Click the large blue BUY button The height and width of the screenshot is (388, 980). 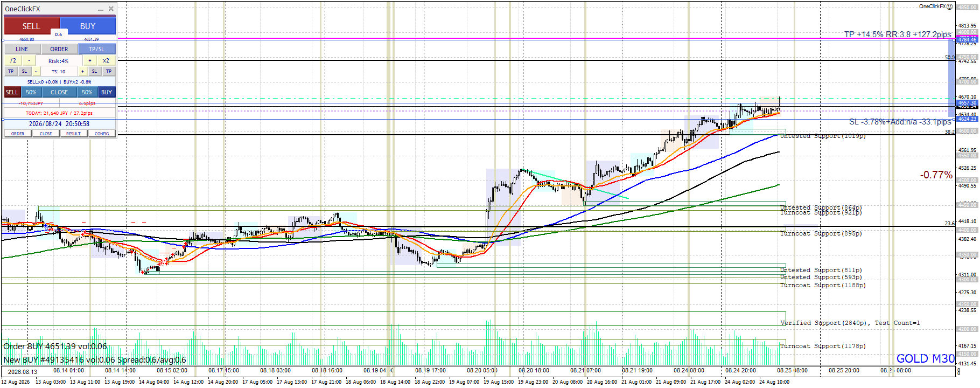tap(88, 26)
